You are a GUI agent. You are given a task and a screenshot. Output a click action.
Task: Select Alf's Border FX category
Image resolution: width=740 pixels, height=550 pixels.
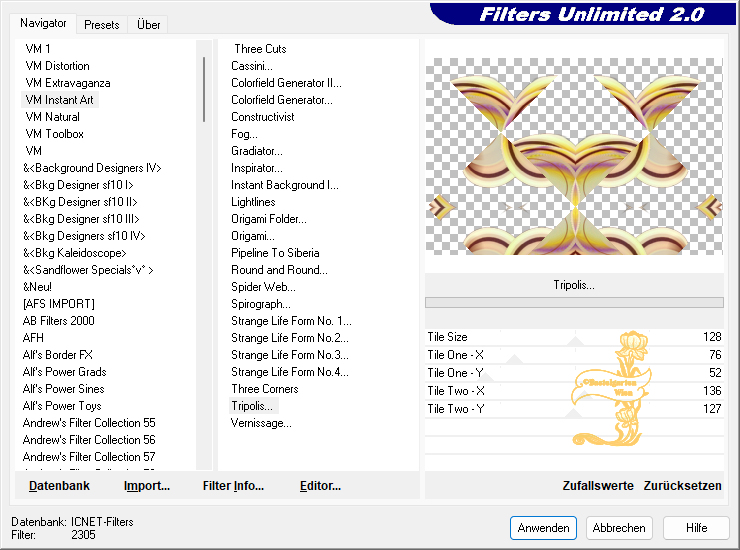[58, 355]
